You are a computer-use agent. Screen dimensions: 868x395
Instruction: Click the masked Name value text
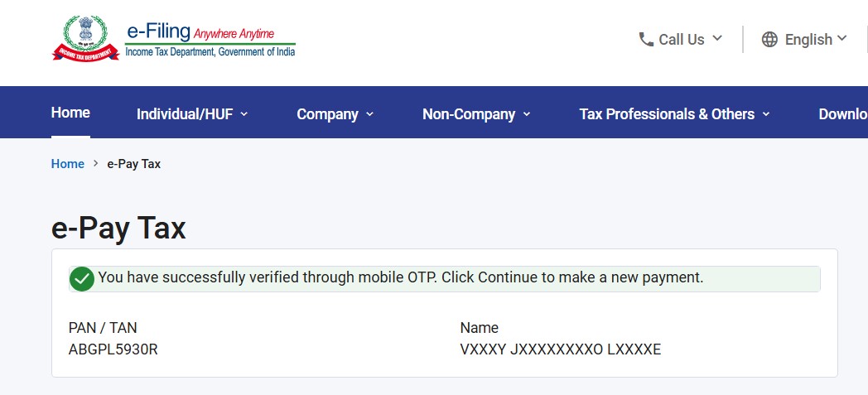560,349
